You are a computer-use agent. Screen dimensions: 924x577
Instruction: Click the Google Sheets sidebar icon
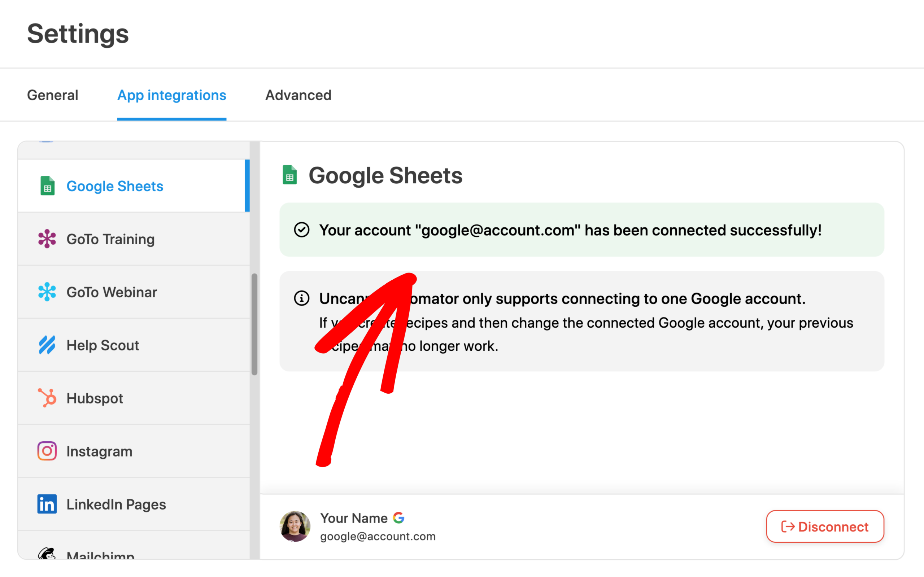click(x=47, y=186)
